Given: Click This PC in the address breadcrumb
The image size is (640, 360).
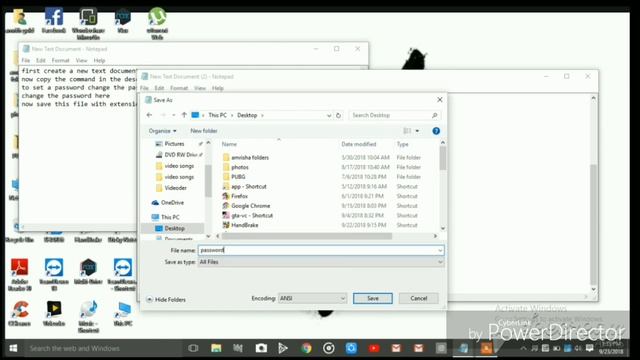Looking at the screenshot, I should point(217,116).
